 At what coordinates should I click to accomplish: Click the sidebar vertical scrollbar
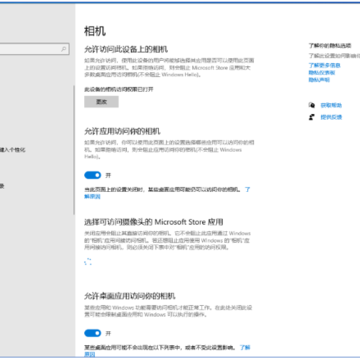click(x=74, y=150)
